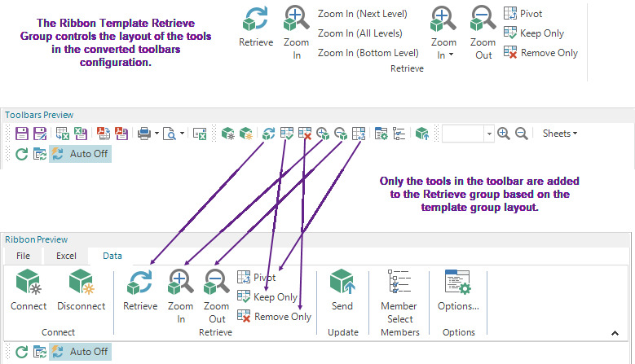Click Retrieve in the top template group

256,27
